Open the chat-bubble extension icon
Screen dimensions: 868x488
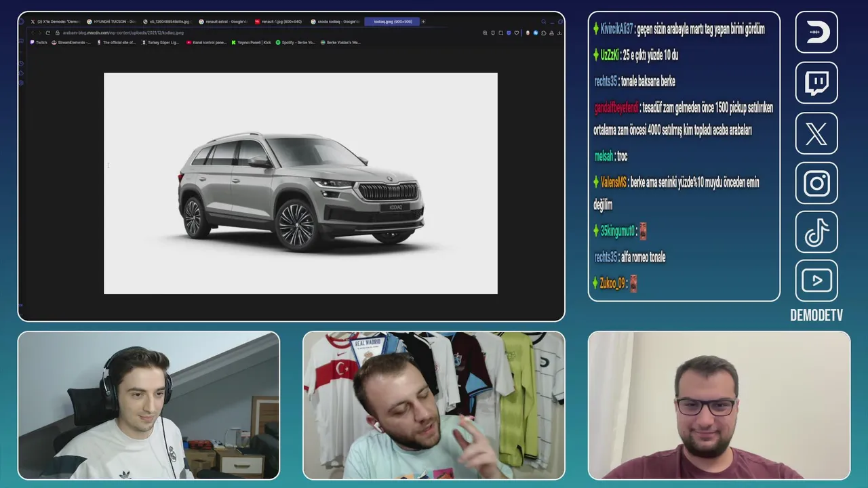click(x=544, y=33)
